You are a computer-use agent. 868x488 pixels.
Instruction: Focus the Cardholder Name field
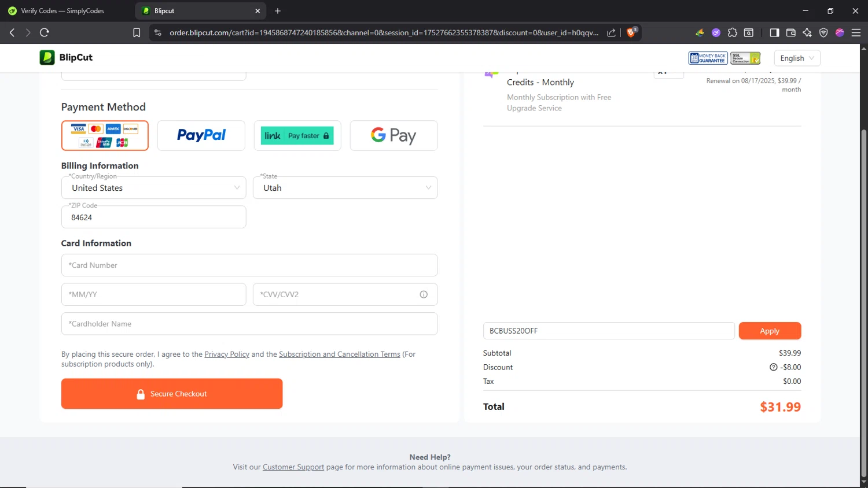(x=249, y=324)
